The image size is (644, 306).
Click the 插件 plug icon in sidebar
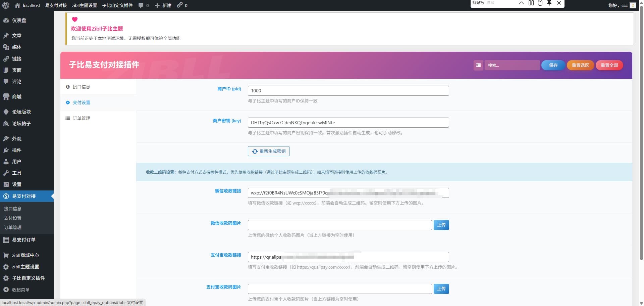click(x=6, y=150)
